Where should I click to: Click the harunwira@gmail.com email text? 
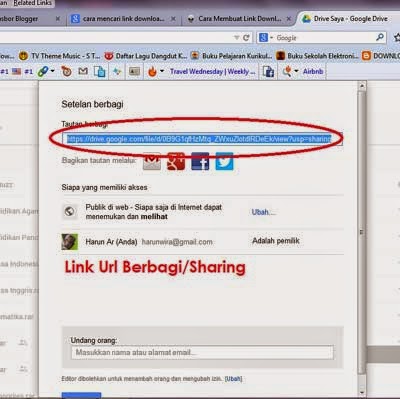pos(177,242)
